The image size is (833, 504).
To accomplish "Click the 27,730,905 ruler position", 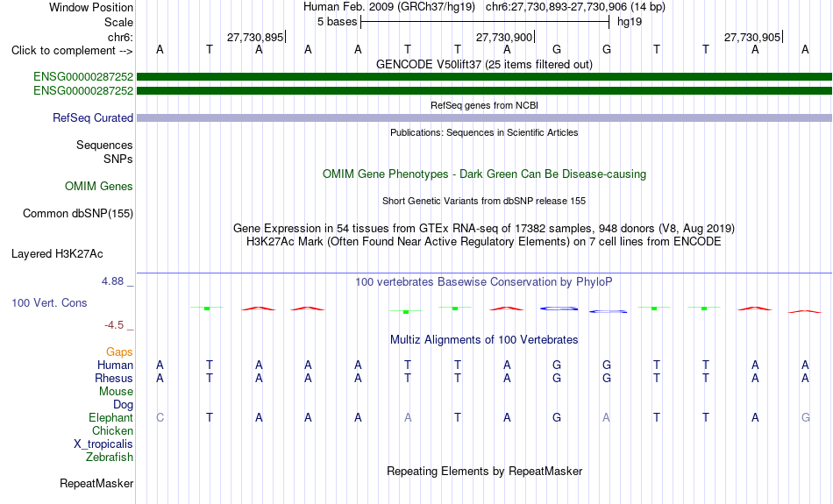I will pyautogui.click(x=752, y=37).
